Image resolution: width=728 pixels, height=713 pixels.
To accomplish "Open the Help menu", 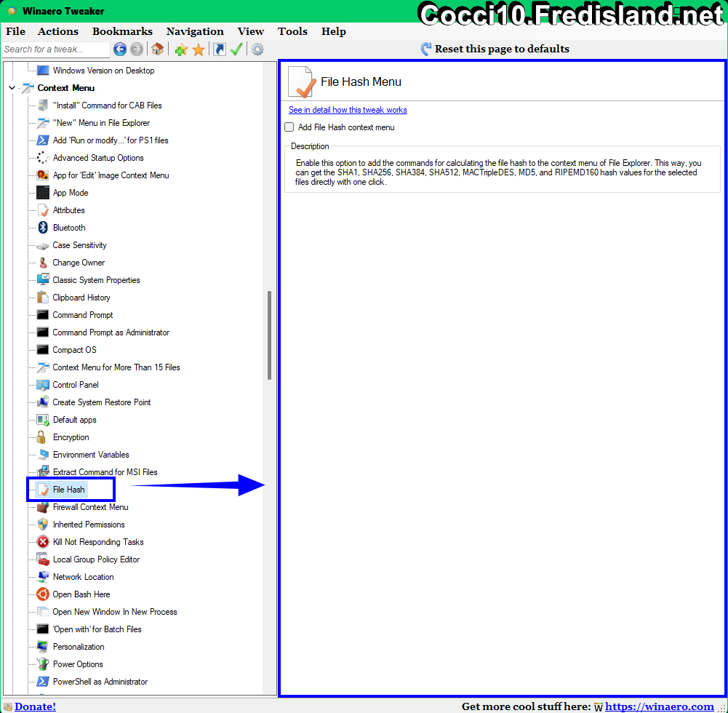I will 333,31.
